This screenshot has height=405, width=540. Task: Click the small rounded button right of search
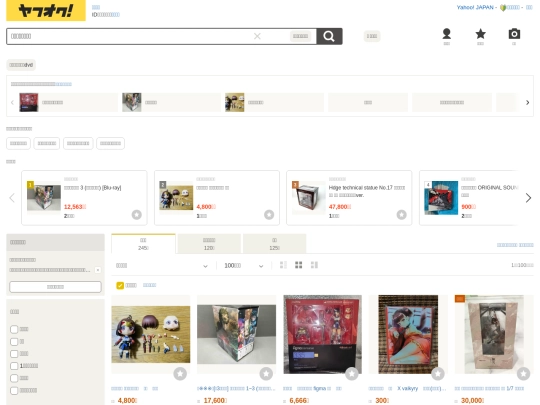pos(372,36)
